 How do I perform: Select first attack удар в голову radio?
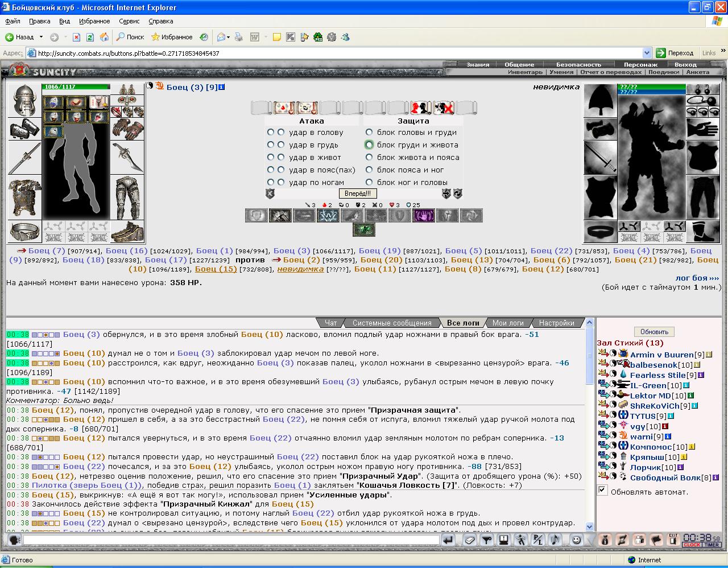(271, 132)
